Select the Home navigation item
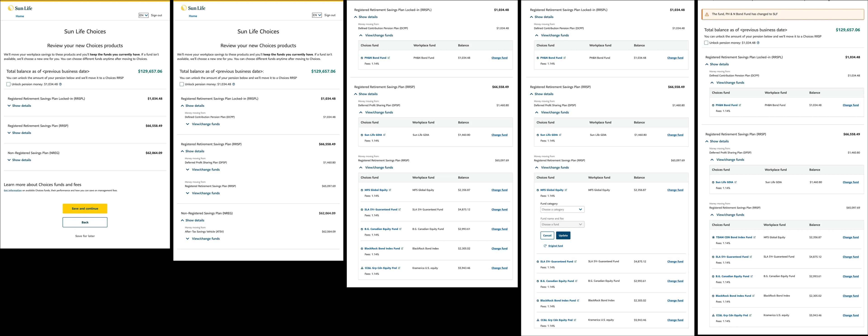Screen dimensions: 868x336 tap(19, 16)
